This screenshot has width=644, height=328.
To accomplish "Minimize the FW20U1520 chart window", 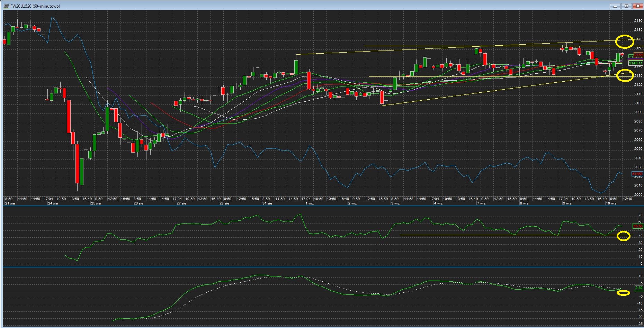I will pyautogui.click(x=615, y=6).
